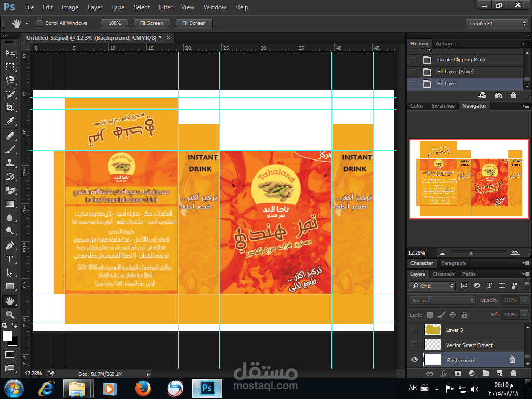Select the Dodge tool
Viewport: 532px width, 399px height.
10,231
